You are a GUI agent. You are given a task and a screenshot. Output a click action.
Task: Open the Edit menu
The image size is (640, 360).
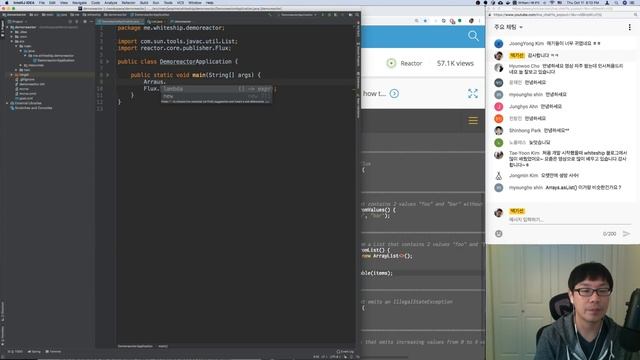[52, 3]
